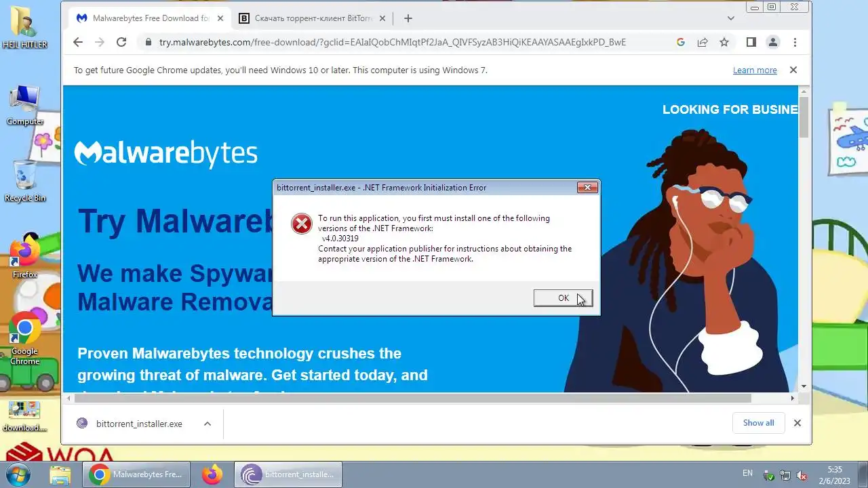Click the horizontal page scrollbar
This screenshot has width=868, height=488.
412,399
